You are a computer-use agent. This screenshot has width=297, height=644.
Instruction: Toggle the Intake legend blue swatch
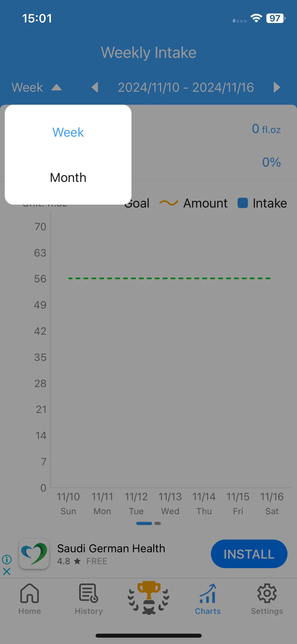(x=243, y=203)
